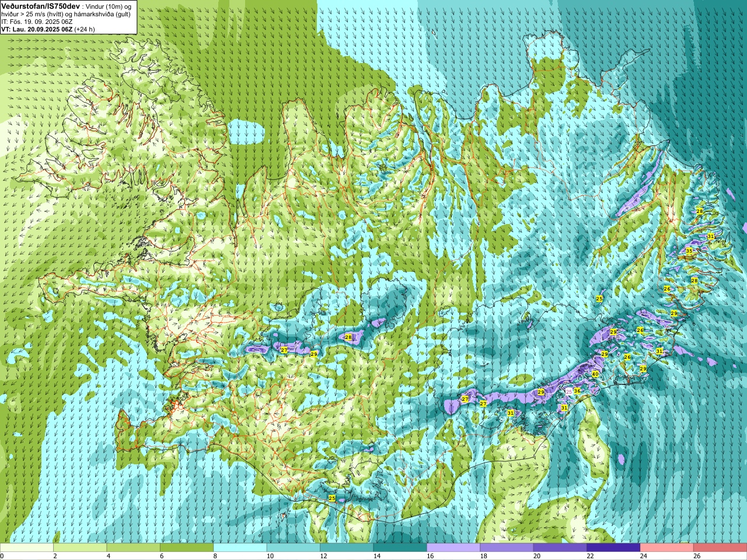Click the (+24 h) forecast offset text
The height and width of the screenshot is (560, 747).
pyautogui.click(x=85, y=29)
